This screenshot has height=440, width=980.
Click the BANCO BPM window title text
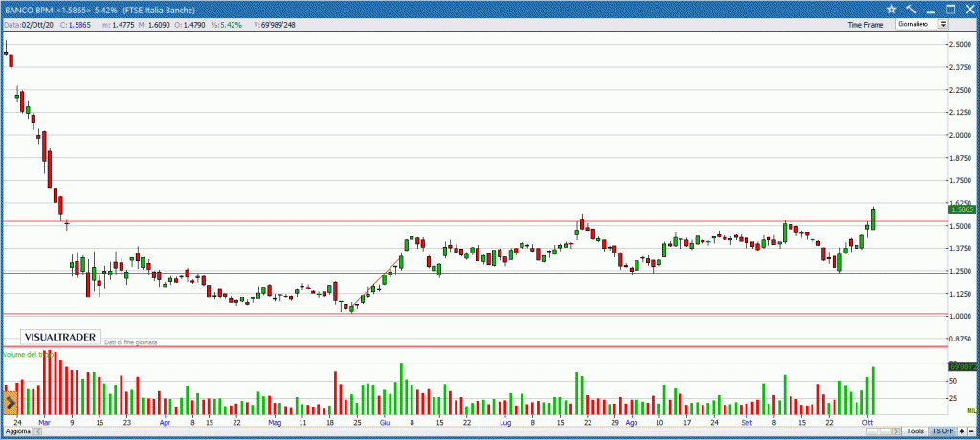[100, 10]
